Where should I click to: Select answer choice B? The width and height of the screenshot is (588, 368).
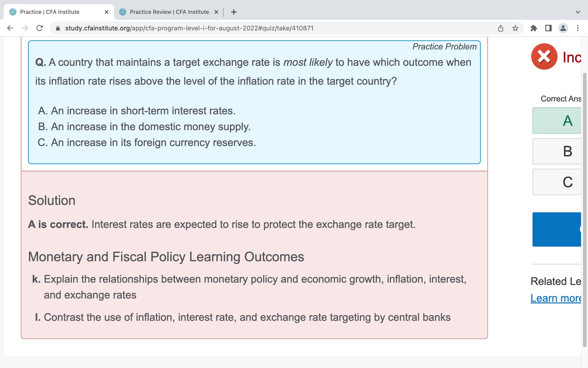557,151
